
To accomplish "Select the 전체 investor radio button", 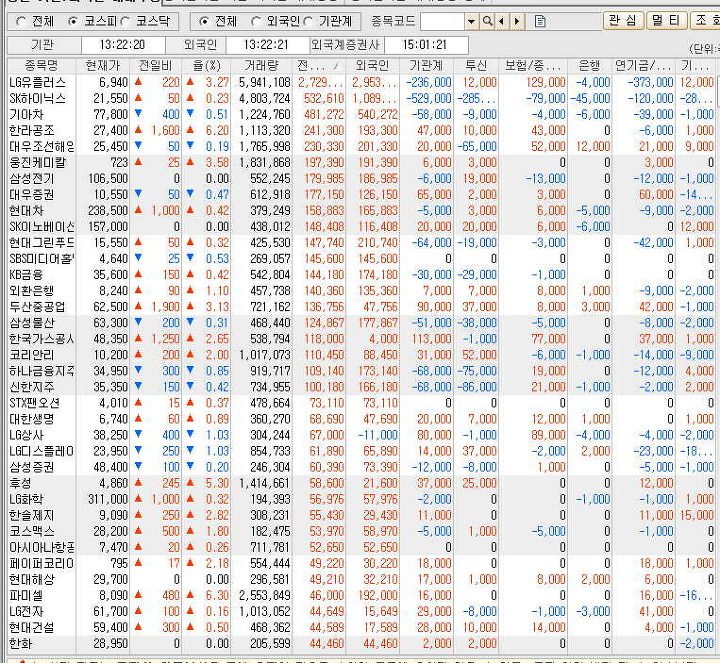I will click(x=204, y=21).
